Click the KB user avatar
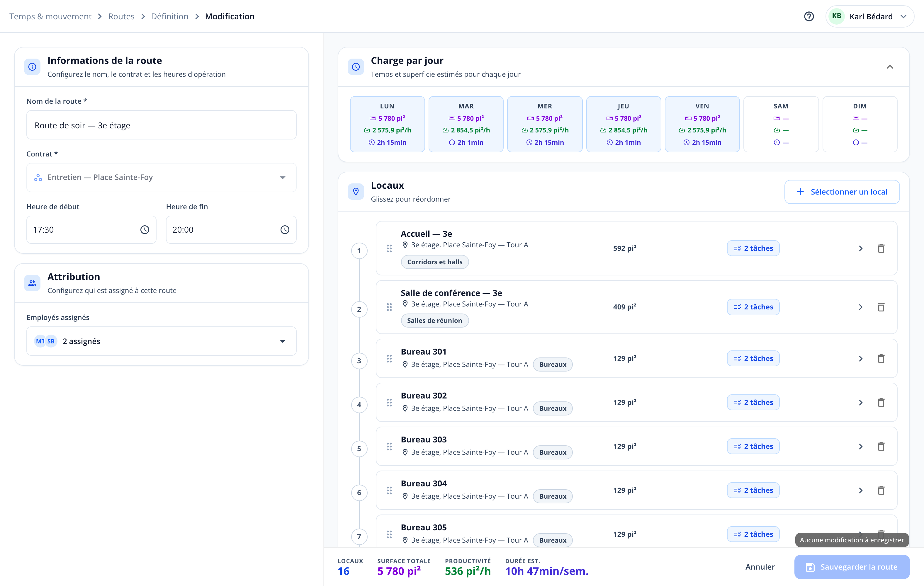 pos(837,16)
